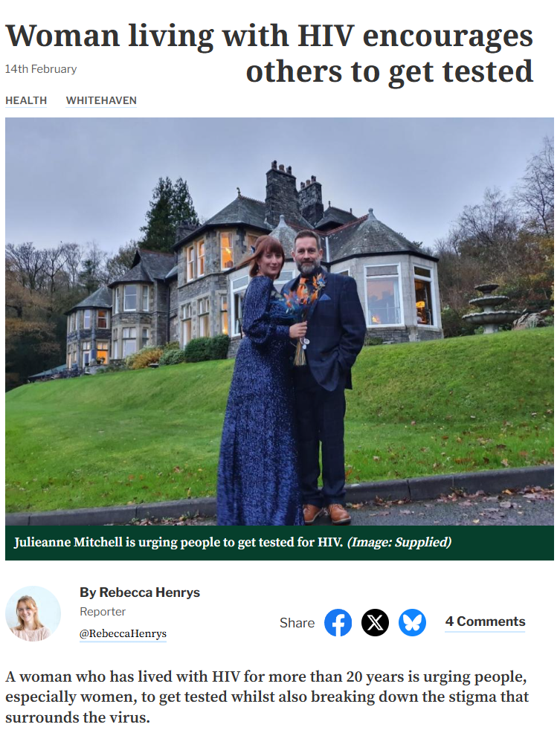Click the headline's first line about HIV
Viewport: 560px width, 730px height.
[x=269, y=36]
